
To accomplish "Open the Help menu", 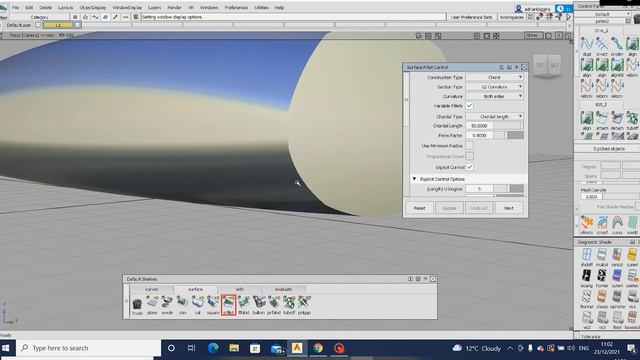I will [x=279, y=7].
